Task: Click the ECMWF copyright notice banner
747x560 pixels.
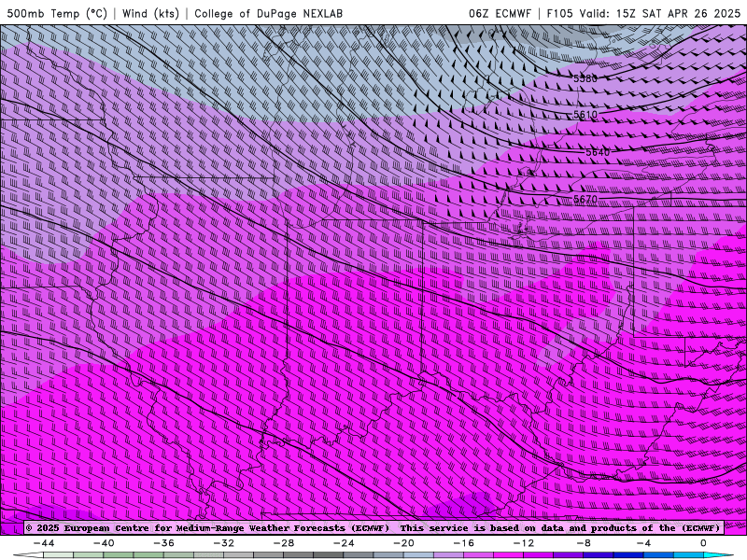Action: click(373, 527)
